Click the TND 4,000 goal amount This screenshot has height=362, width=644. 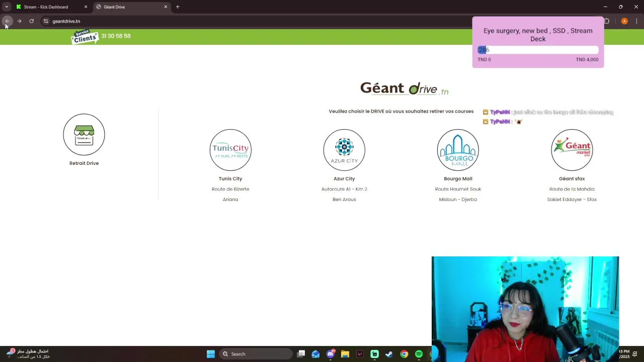pyautogui.click(x=587, y=59)
